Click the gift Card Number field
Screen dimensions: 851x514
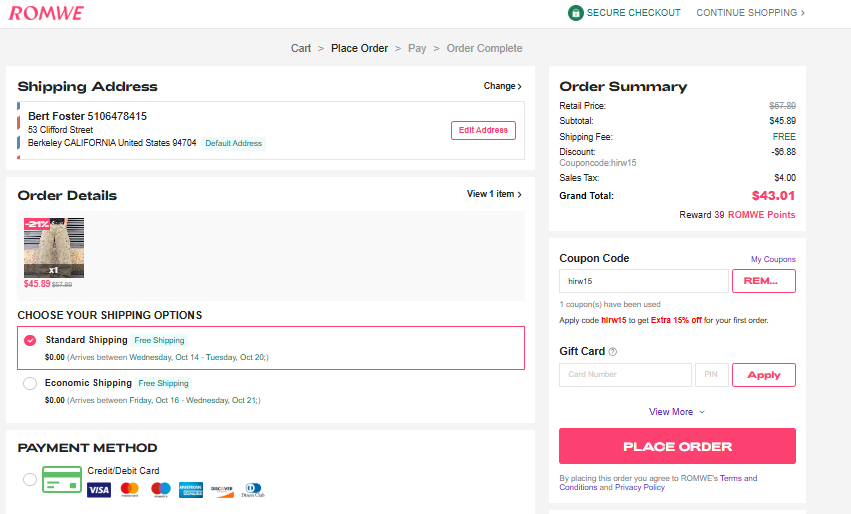click(625, 375)
